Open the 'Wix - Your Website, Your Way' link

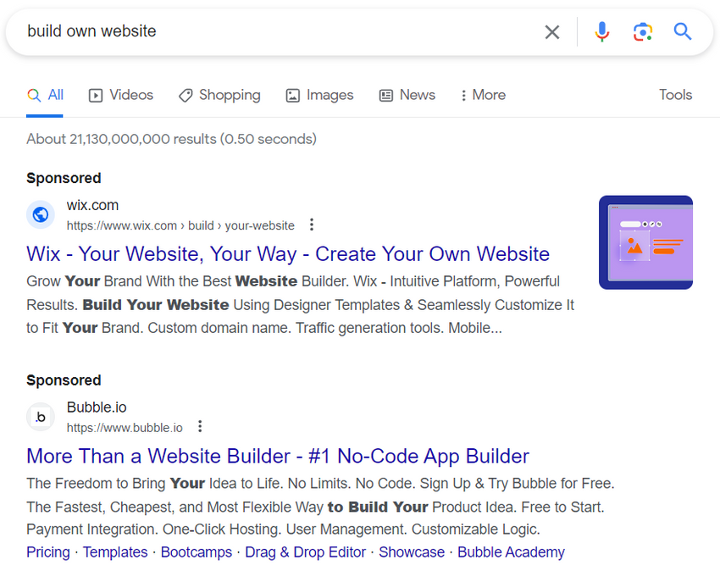pyautogui.click(x=288, y=254)
